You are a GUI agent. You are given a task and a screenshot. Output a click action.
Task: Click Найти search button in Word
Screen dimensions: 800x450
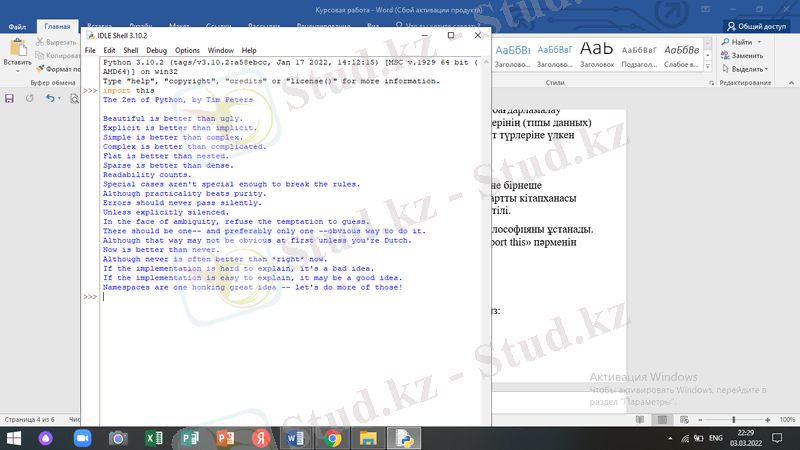pyautogui.click(x=737, y=42)
